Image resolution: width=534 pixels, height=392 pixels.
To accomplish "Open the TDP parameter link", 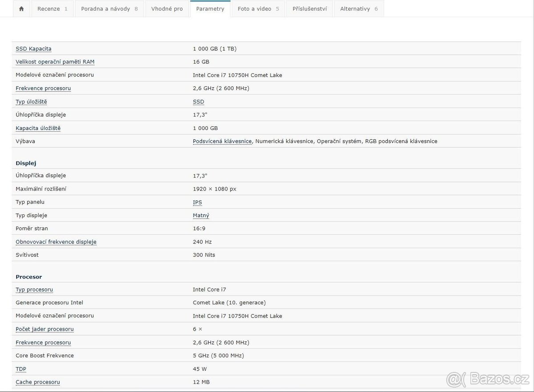I will pos(21,369).
